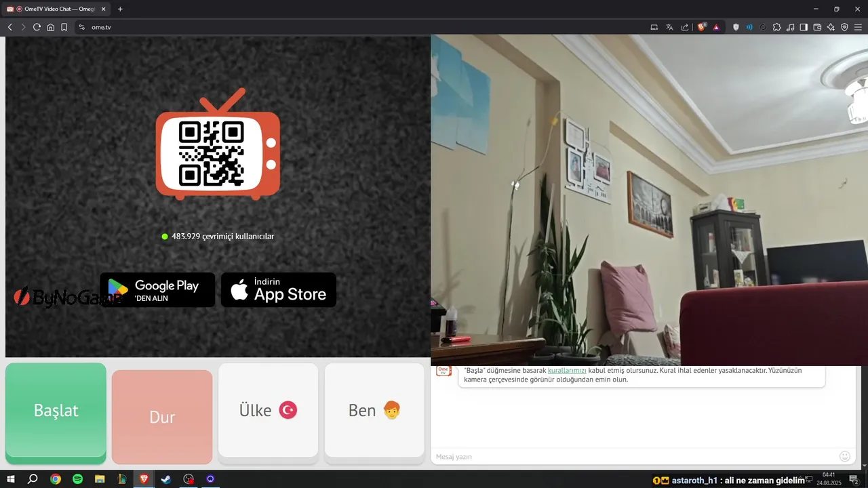Image resolution: width=868 pixels, height=488 pixels.
Task: Open Steam from the taskbar
Action: coord(166,479)
